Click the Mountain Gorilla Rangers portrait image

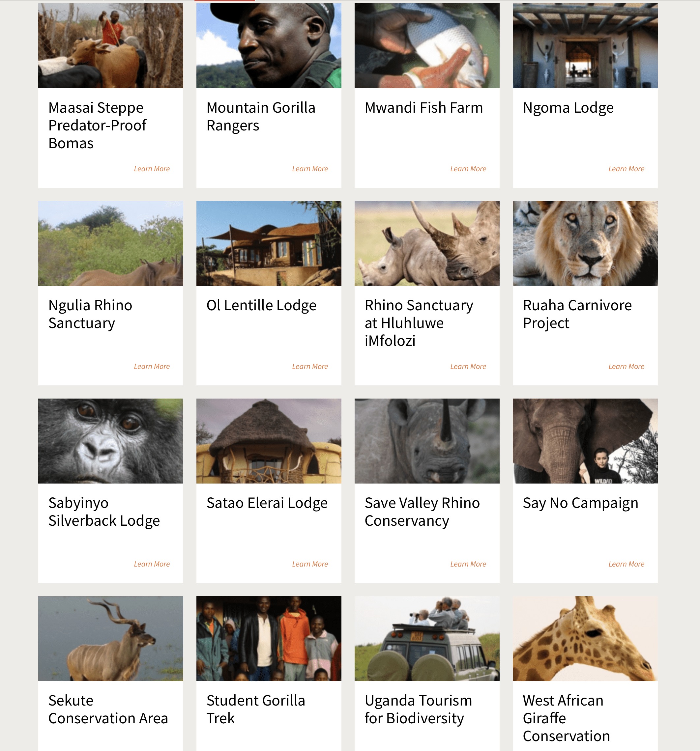(269, 46)
